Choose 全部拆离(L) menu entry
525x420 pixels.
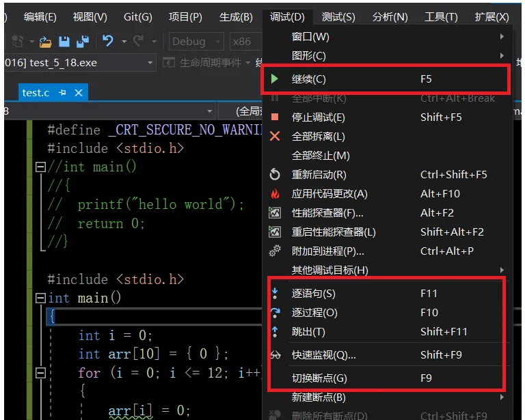[x=388, y=137]
